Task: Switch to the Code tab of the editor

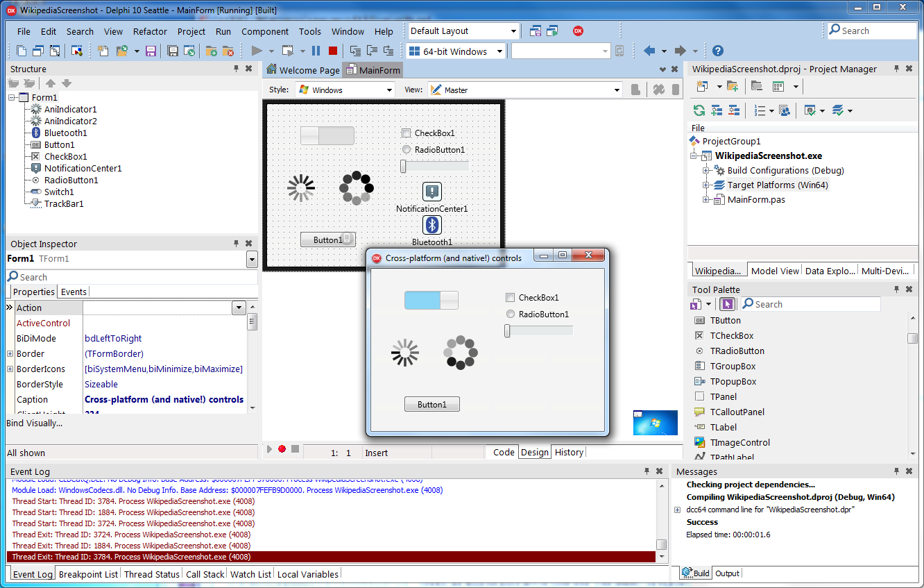Action: [502, 452]
